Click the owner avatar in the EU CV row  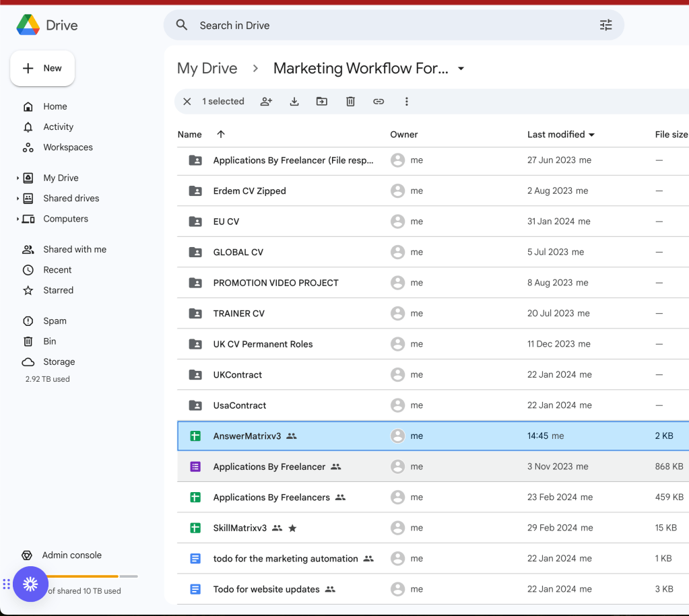(397, 221)
